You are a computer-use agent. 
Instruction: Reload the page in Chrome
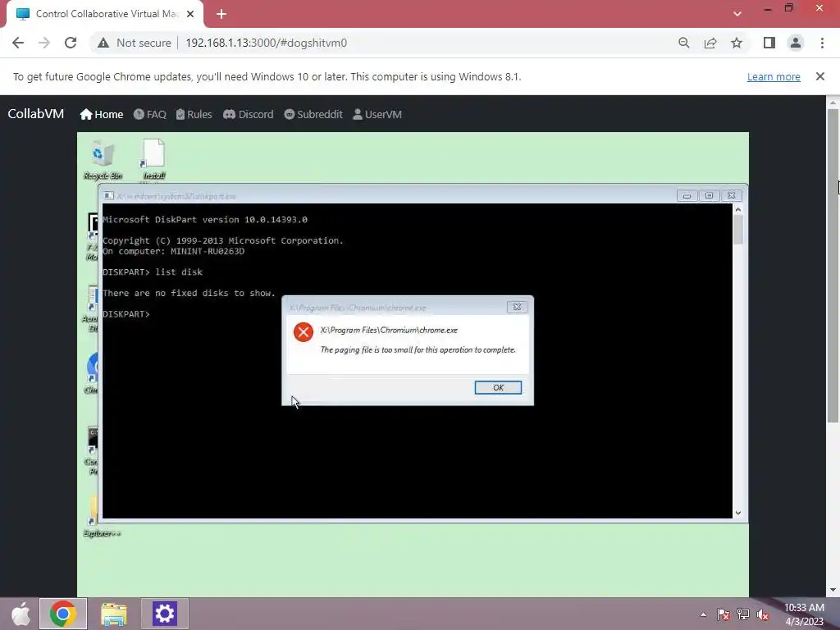click(71, 43)
